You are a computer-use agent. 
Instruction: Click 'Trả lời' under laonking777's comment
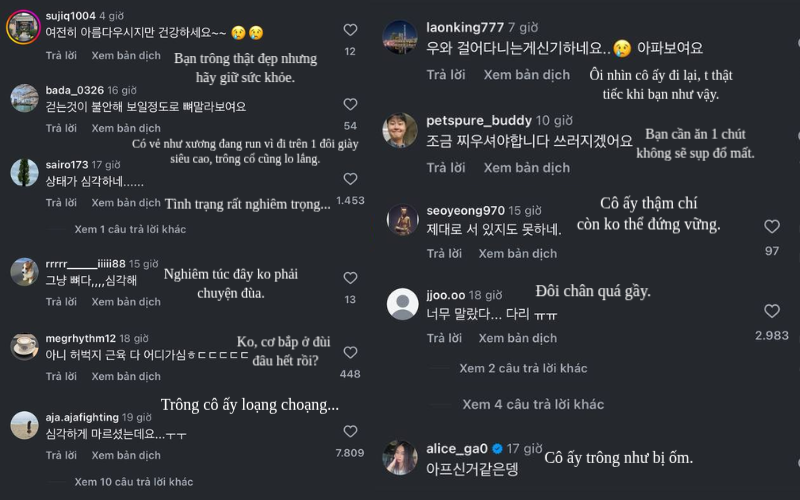point(446,75)
